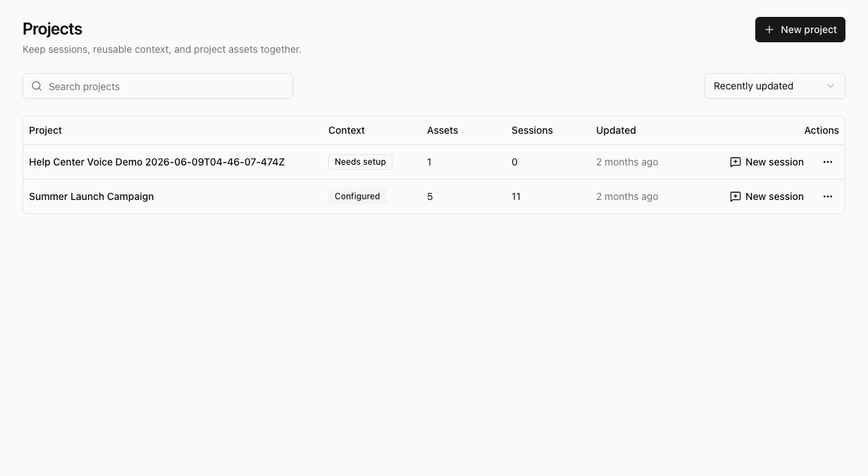This screenshot has width=868, height=476.
Task: Open more actions for Summer Launch Campaign
Action: pos(828,196)
